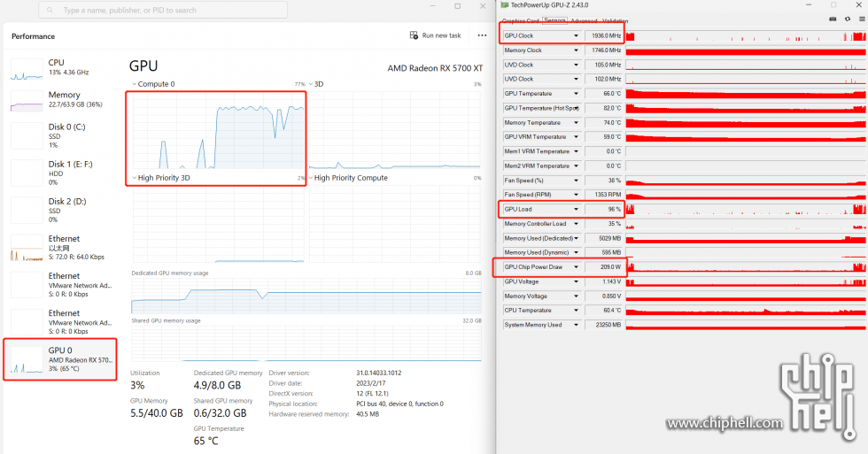Open the Task Manager more options ellipsis
The image size is (868, 454).
pyautogui.click(x=482, y=35)
